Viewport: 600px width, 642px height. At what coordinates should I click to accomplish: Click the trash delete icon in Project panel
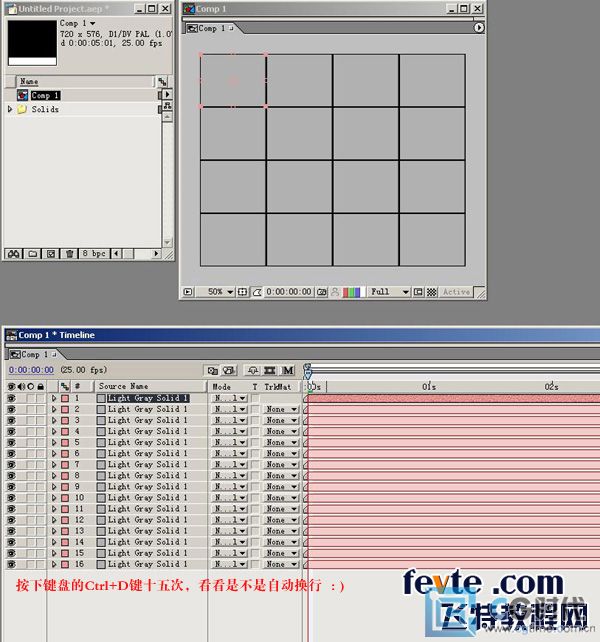(69, 254)
